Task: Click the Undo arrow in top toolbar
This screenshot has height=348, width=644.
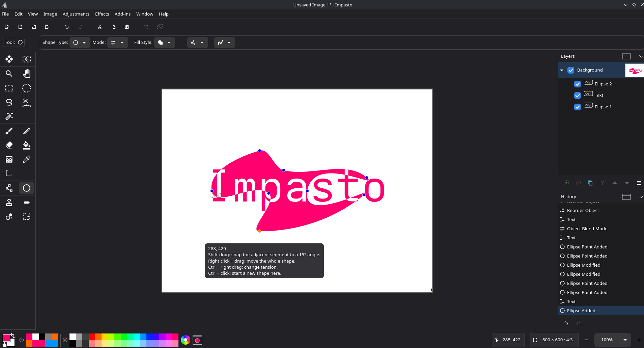Action: click(x=67, y=27)
